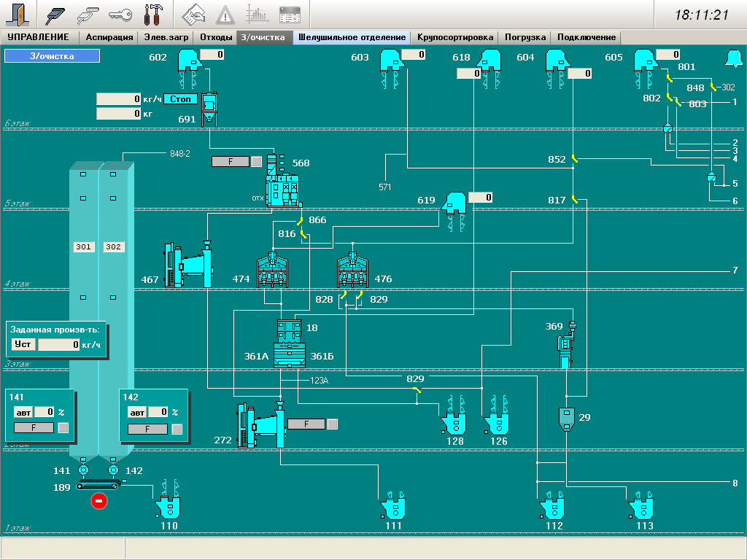Switch to the Аспирация tab

coord(109,37)
